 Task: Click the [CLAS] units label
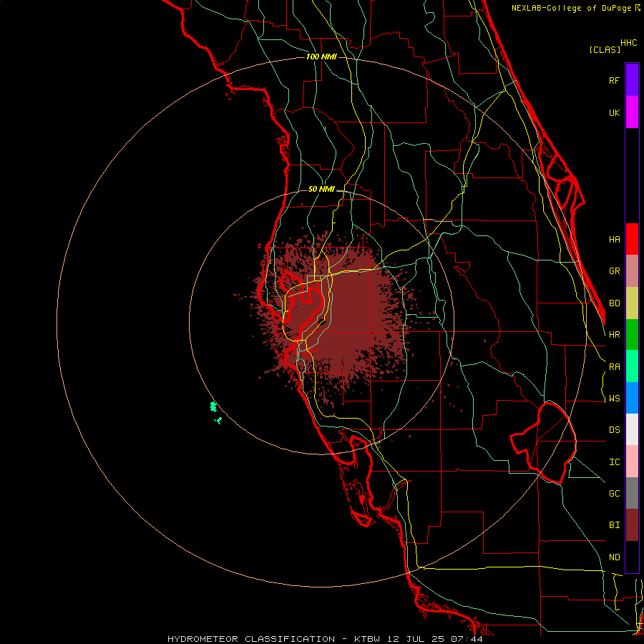(605, 49)
